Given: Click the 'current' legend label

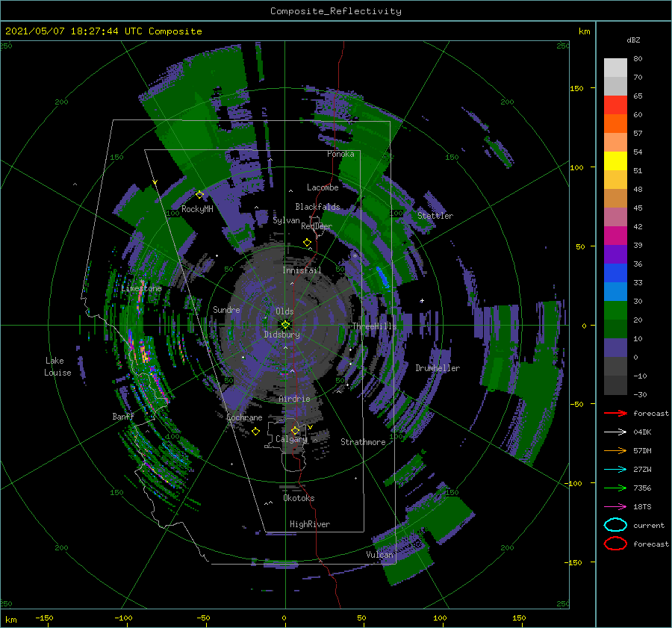Looking at the screenshot, I should (x=649, y=525).
